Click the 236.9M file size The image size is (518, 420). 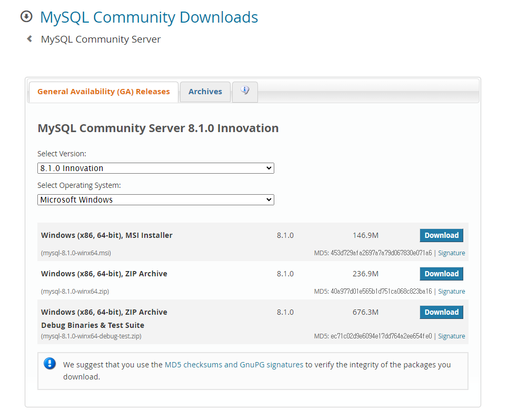(x=365, y=274)
